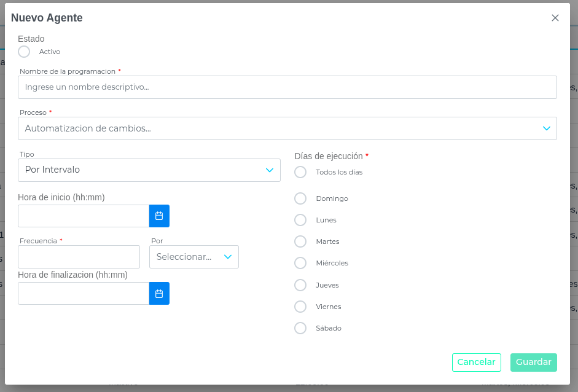Click the Cancelar button
This screenshot has width=578, height=392.
click(x=476, y=363)
